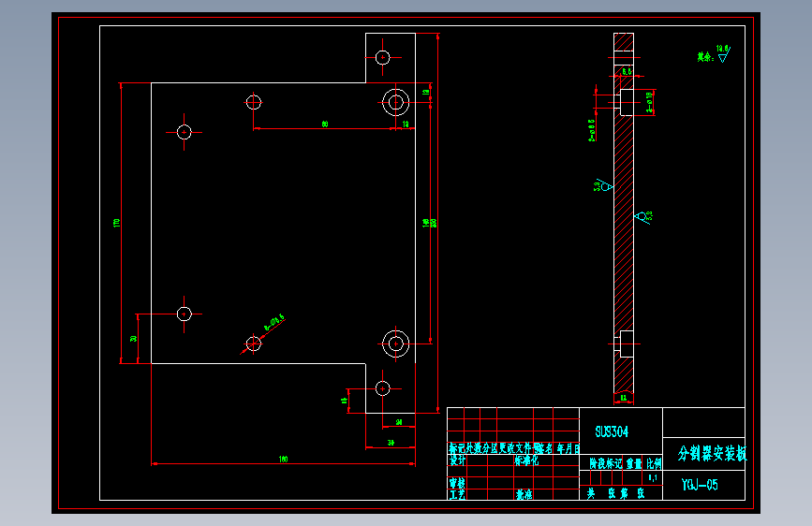Select the 170 vertical dimension text
The height and width of the screenshot is (526, 812).
(116, 223)
